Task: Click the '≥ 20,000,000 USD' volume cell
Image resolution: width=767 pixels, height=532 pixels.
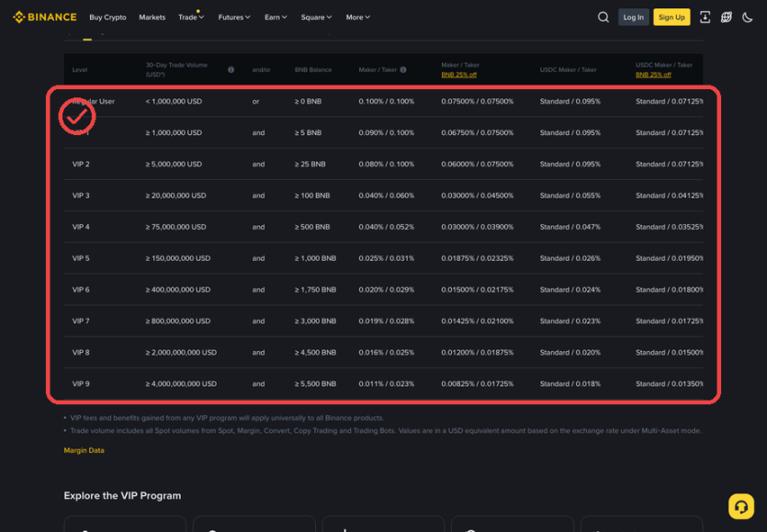Action: (175, 196)
